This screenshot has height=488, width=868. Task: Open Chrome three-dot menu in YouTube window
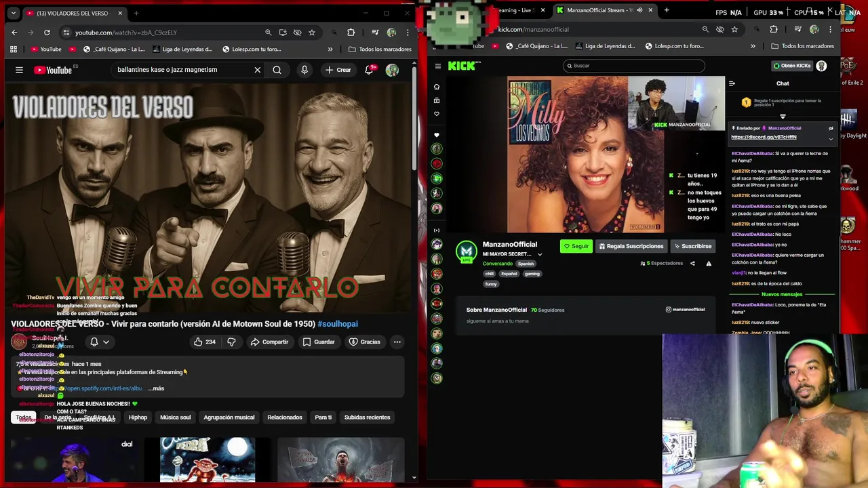pos(408,33)
